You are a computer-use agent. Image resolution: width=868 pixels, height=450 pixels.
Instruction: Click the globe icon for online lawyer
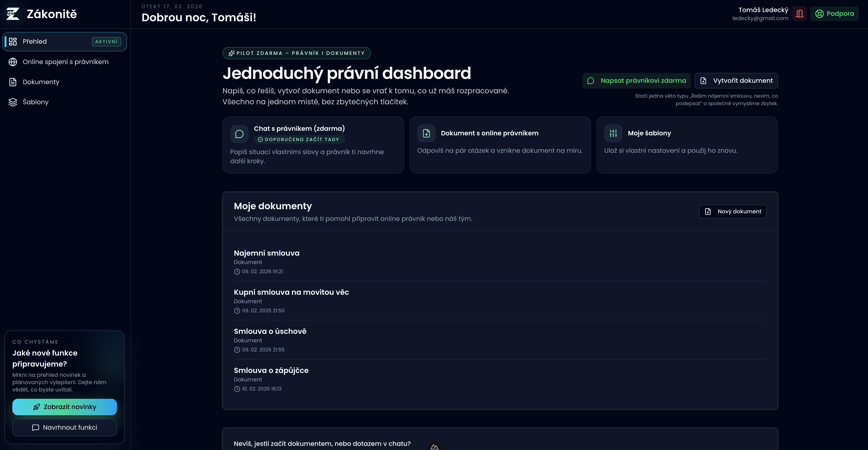pyautogui.click(x=13, y=62)
